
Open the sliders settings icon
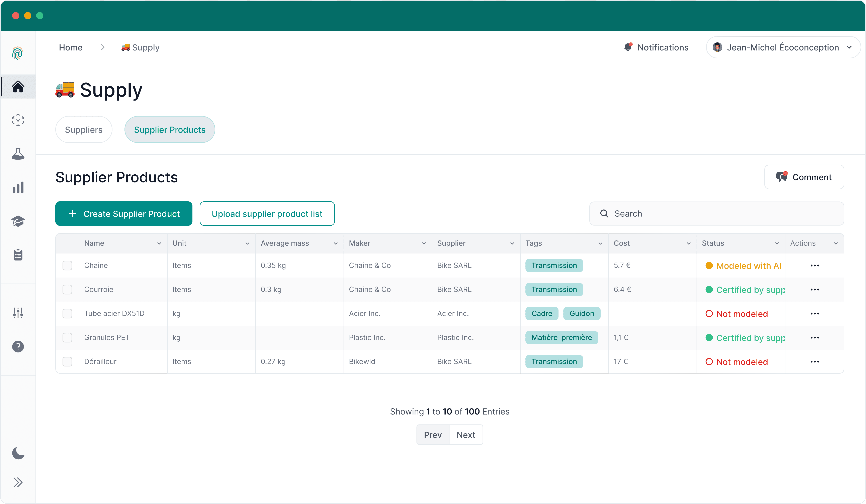coord(18,313)
